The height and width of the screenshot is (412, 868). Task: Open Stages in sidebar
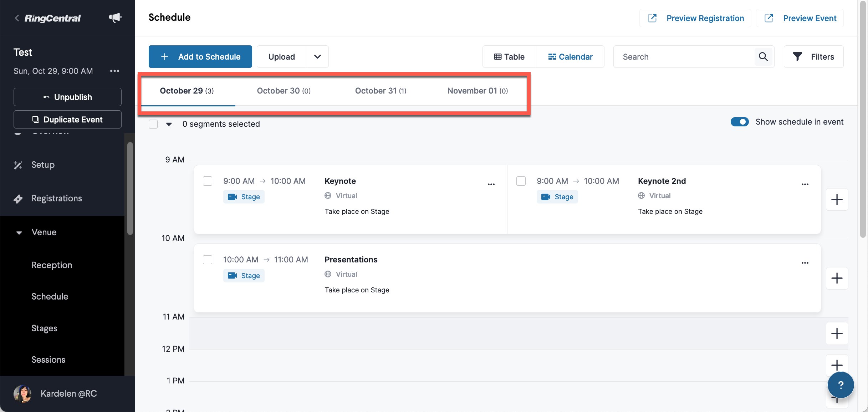[x=44, y=328]
